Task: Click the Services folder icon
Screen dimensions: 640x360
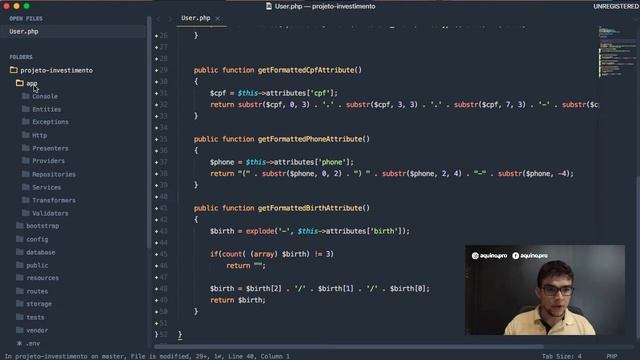Action: (26, 187)
